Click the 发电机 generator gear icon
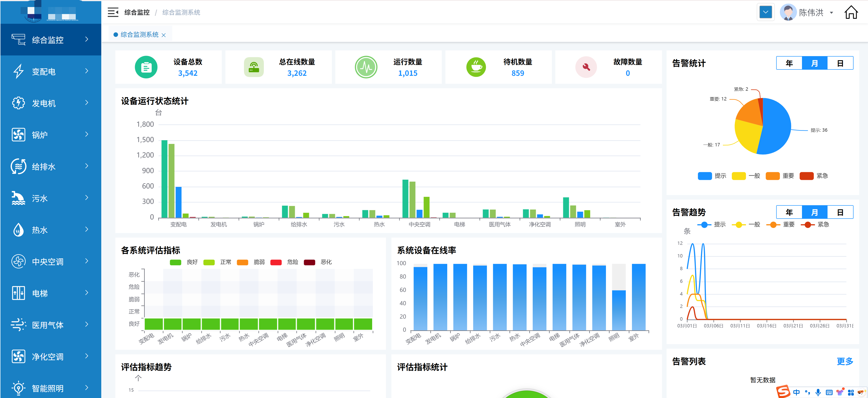 [x=19, y=103]
